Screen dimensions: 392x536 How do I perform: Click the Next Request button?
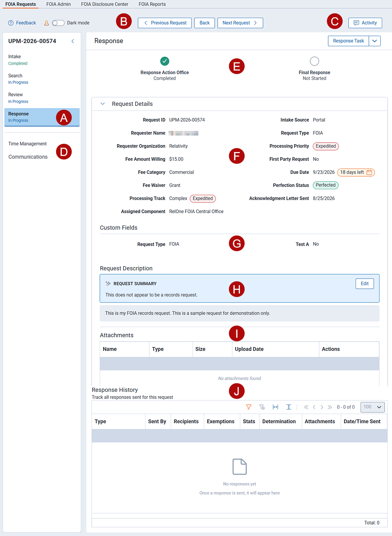click(240, 23)
